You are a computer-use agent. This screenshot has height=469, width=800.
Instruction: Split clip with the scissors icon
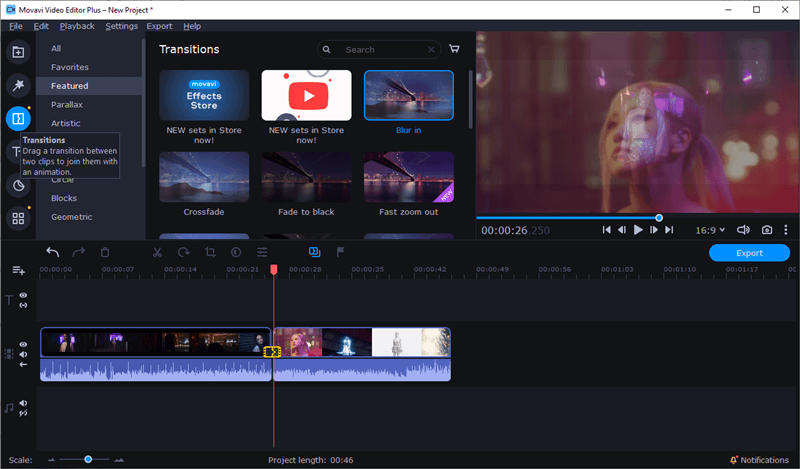pos(157,252)
